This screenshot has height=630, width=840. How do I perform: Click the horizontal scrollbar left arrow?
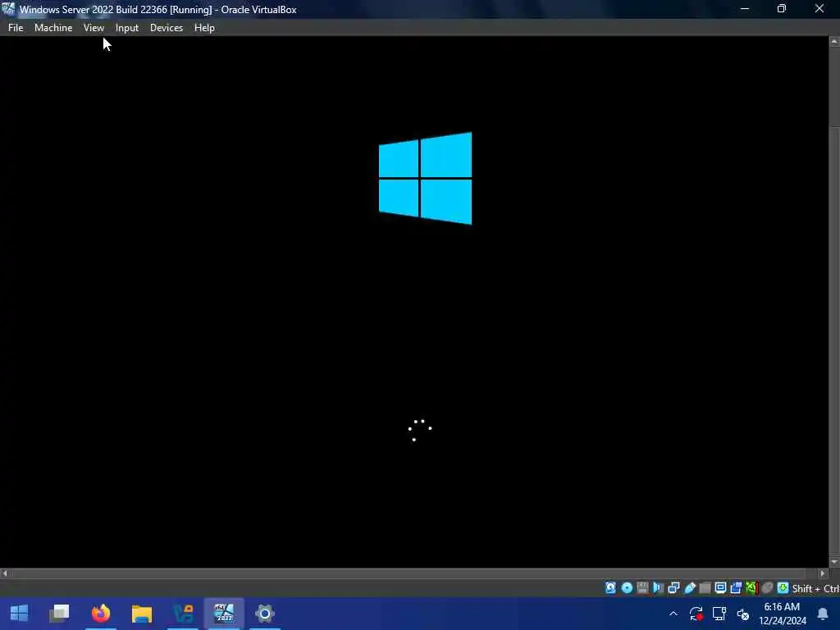(5, 573)
